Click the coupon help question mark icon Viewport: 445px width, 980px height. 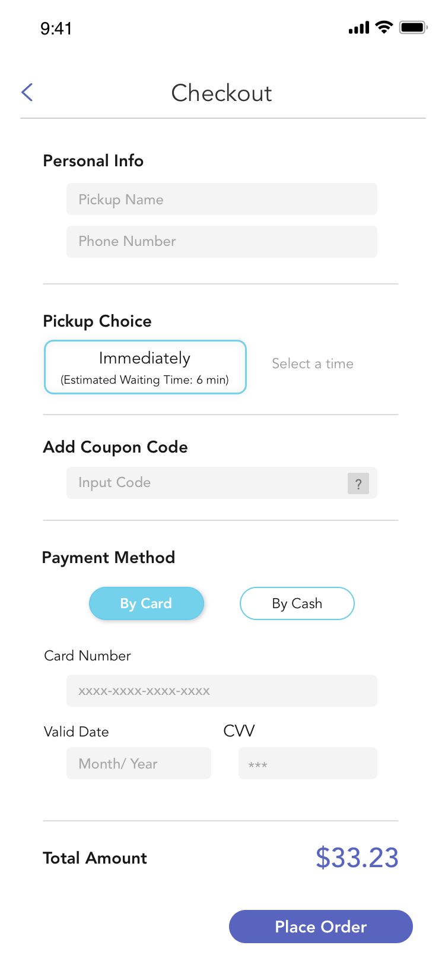(358, 483)
